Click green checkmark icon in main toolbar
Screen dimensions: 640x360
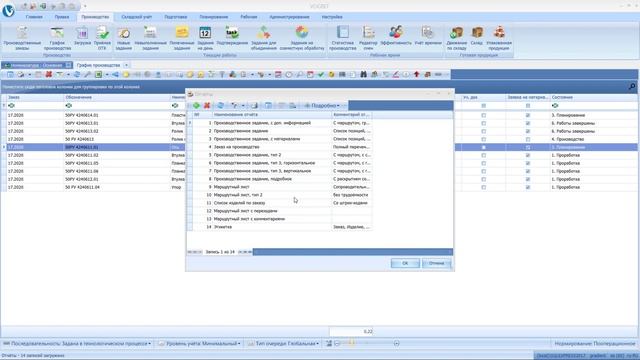[x=321, y=74]
